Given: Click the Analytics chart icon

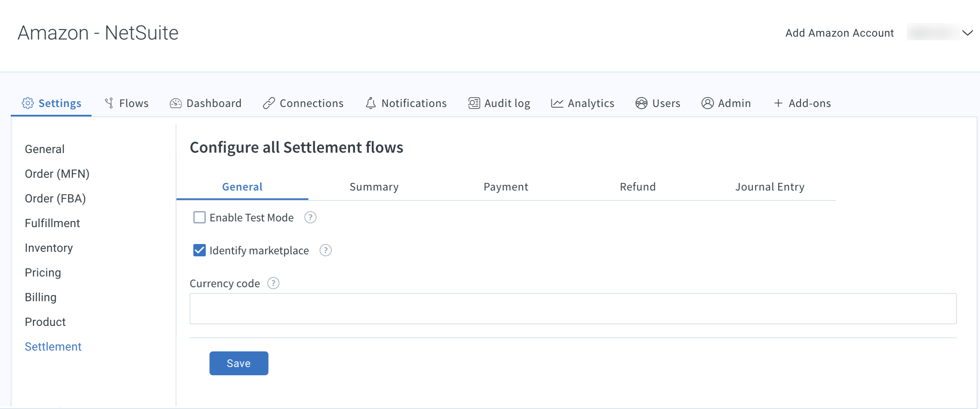Looking at the screenshot, I should click(x=557, y=103).
